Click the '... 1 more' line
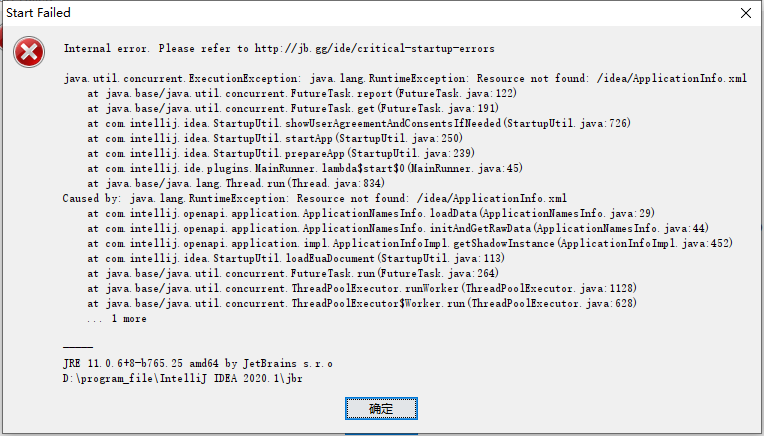The height and width of the screenshot is (436, 764). click(117, 319)
